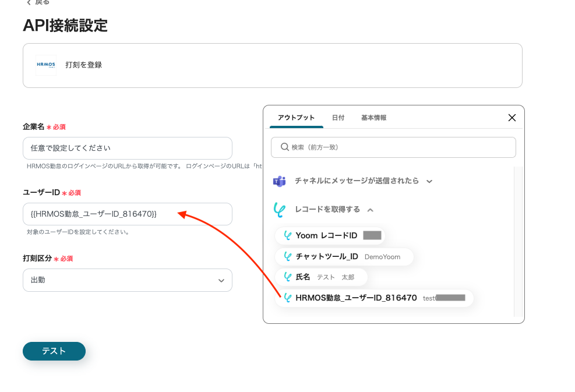575x392 pixels.
Task: Open the 基本情報 tab
Action: 373,118
